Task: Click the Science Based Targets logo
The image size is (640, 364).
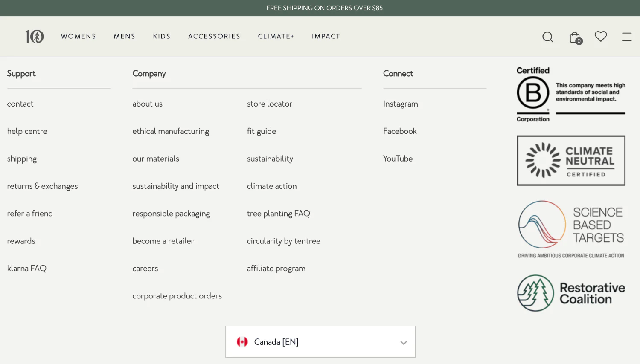Action: (571, 229)
